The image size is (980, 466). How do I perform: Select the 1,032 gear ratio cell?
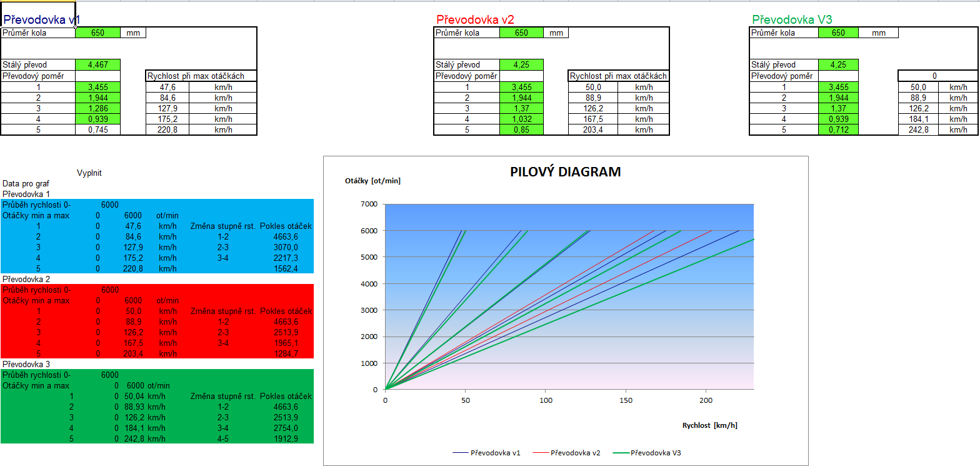pos(521,119)
